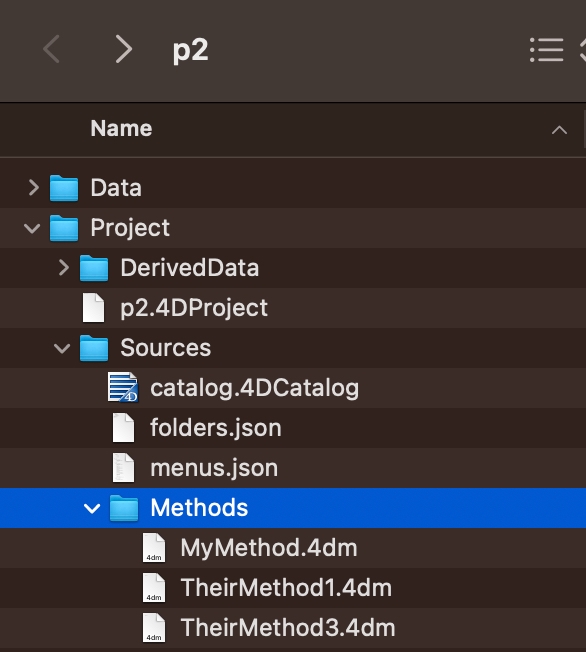This screenshot has width=586, height=652.
Task: Click the MyMethod.4dm file icon
Action: [x=154, y=548]
